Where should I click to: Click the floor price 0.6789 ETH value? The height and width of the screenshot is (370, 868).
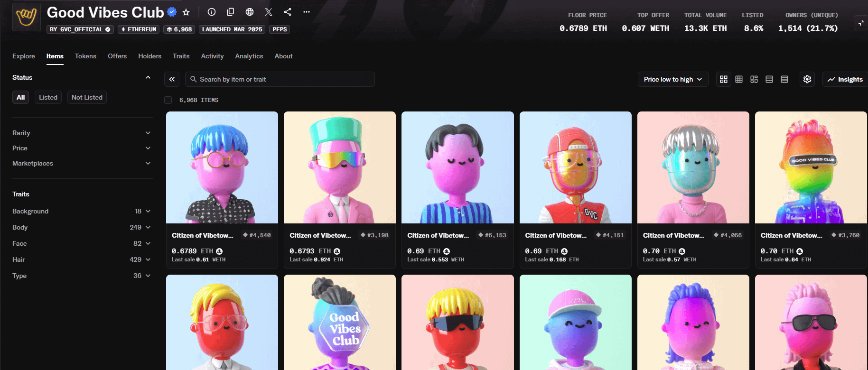[583, 28]
